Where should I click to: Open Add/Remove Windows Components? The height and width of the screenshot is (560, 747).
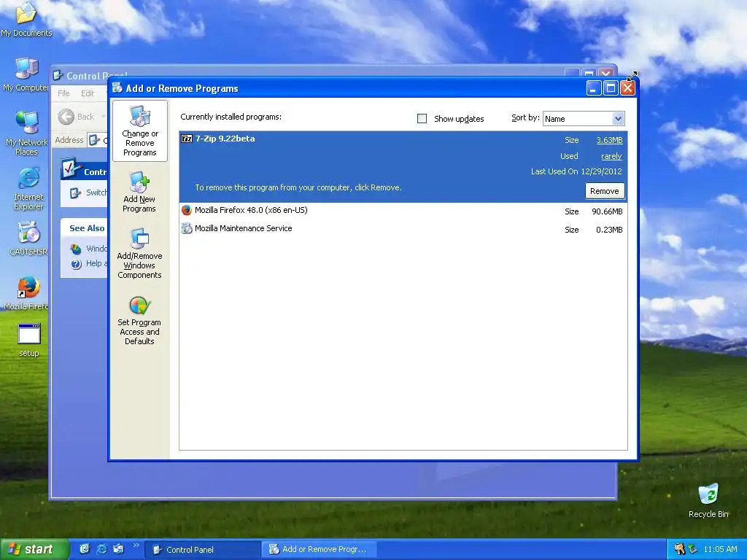[x=139, y=253]
